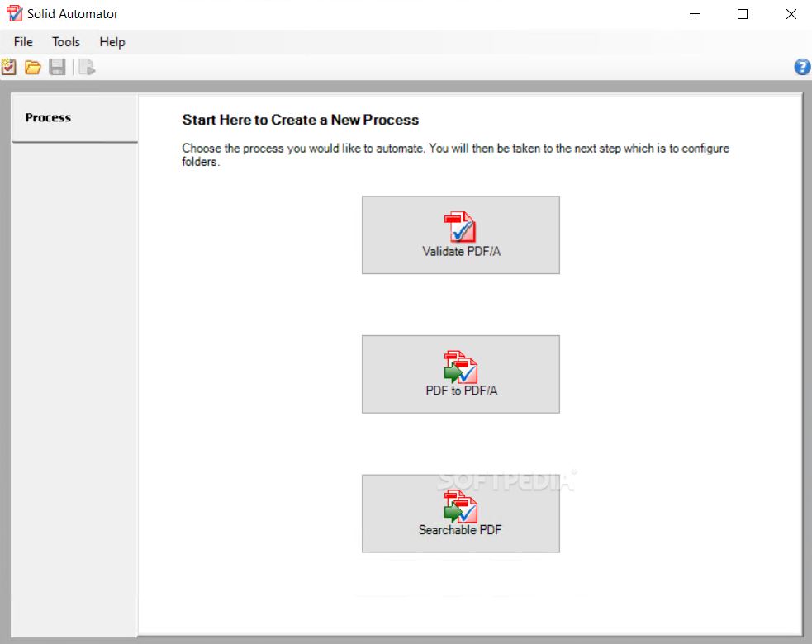Choose the Validate PDF/A process button

[x=461, y=235]
